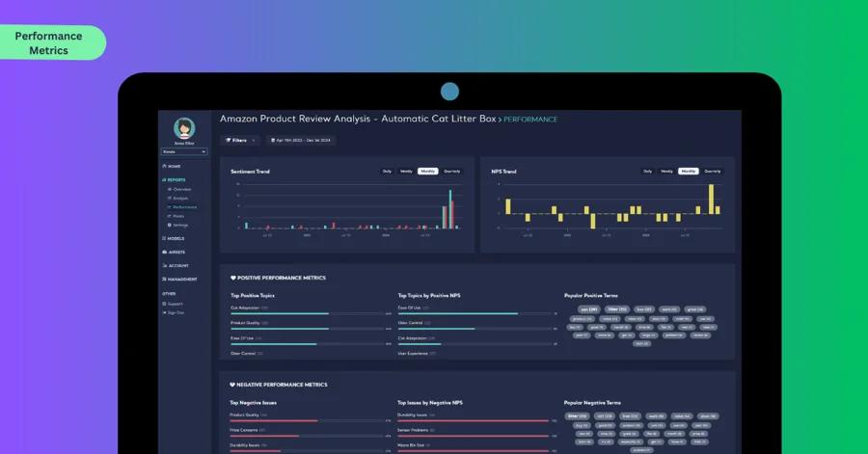This screenshot has width=868, height=454.
Task: Click the Reports chart icon in the sidebar
Action: pyautogui.click(x=164, y=179)
